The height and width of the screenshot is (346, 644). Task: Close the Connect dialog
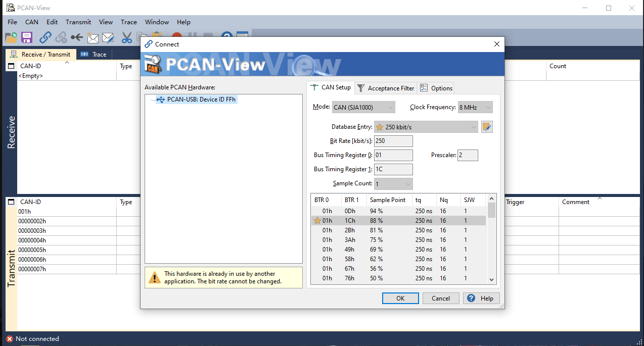pyautogui.click(x=496, y=44)
